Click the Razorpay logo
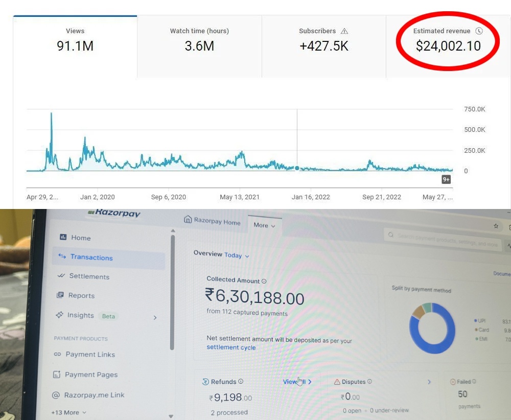The image size is (511, 420). click(114, 213)
